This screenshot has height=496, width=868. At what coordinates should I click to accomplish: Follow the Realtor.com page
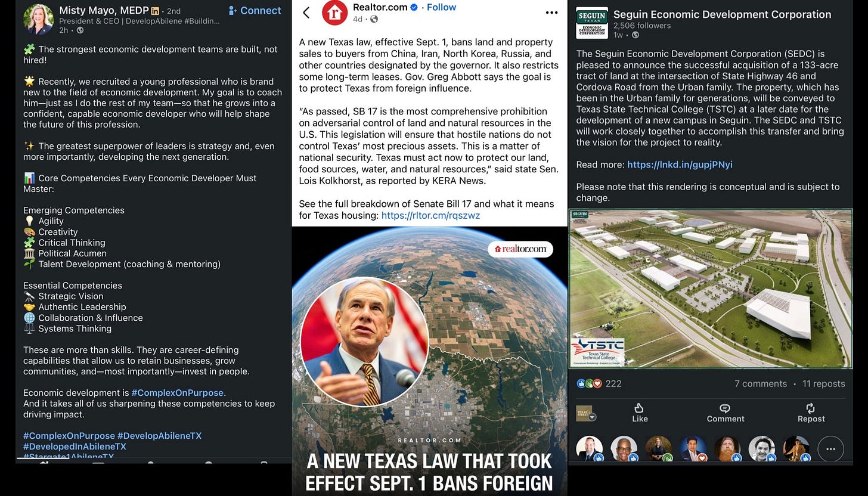click(x=441, y=7)
